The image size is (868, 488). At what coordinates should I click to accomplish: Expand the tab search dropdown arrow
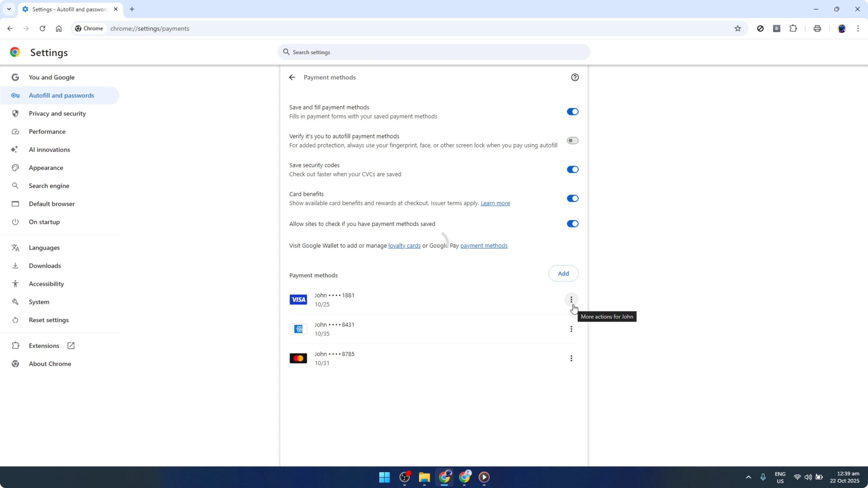pos(9,9)
